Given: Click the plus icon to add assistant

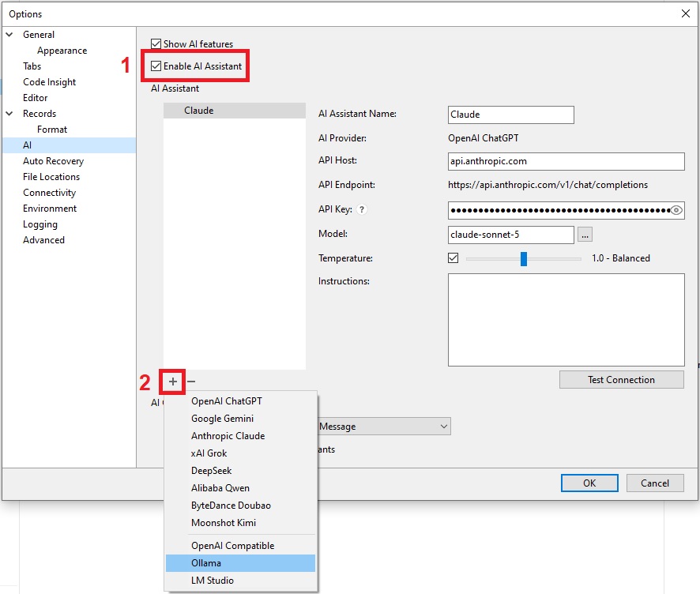Looking at the screenshot, I should tap(173, 382).
